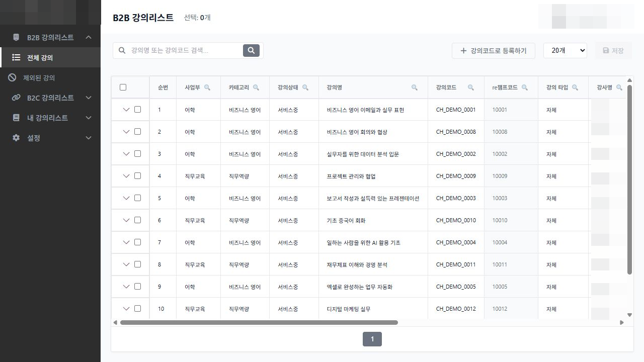The height and width of the screenshot is (362, 644).
Task: Select the checkbox for row 10
Action: click(x=137, y=309)
